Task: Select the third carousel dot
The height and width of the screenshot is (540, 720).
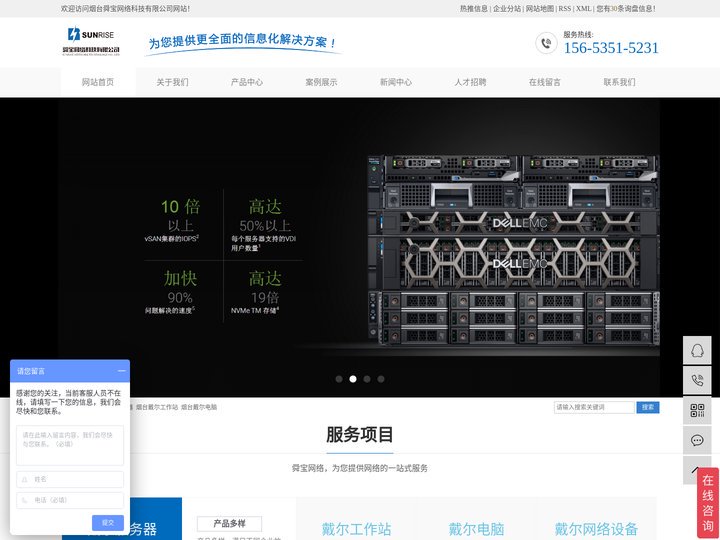Action: (367, 379)
